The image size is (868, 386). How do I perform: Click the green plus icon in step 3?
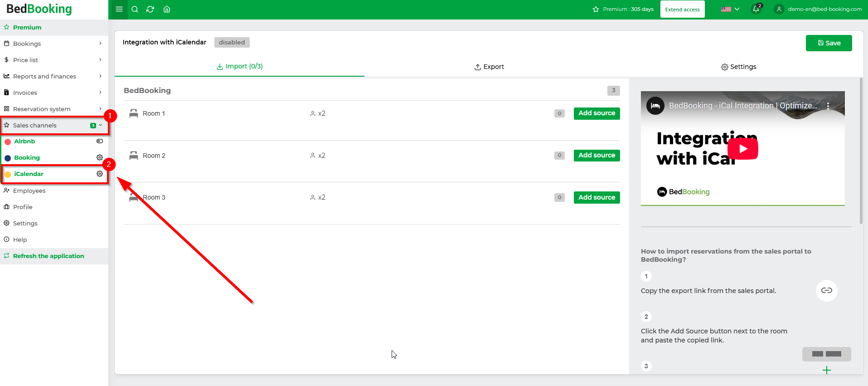point(826,370)
